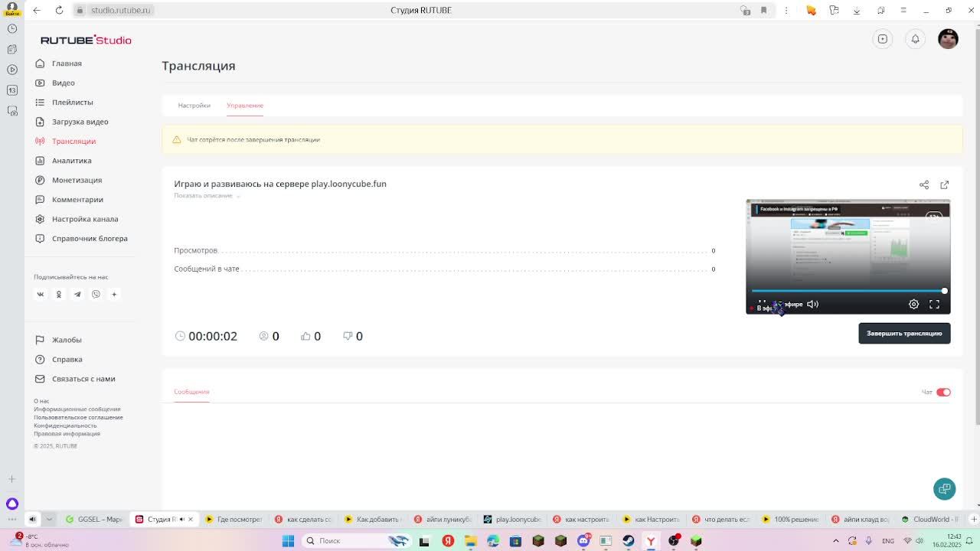Image resolution: width=980 pixels, height=551 pixels.
Task: Click the add video icon in header
Action: pyautogui.click(x=883, y=39)
